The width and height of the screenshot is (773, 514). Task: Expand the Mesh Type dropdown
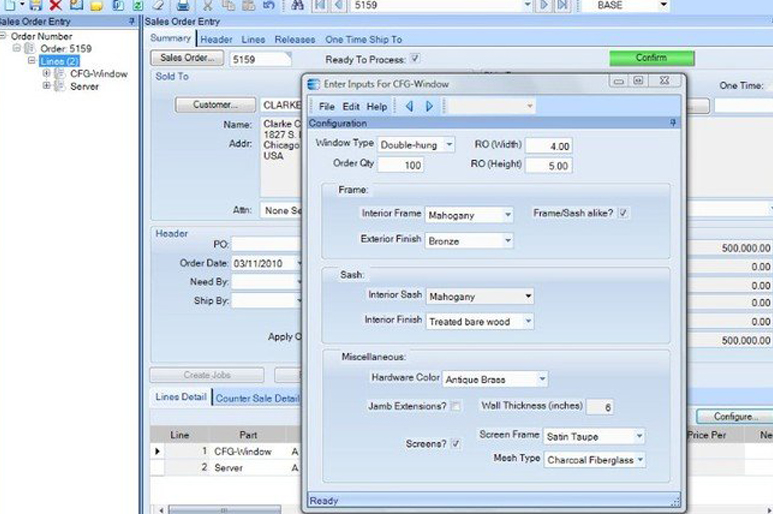click(x=639, y=460)
